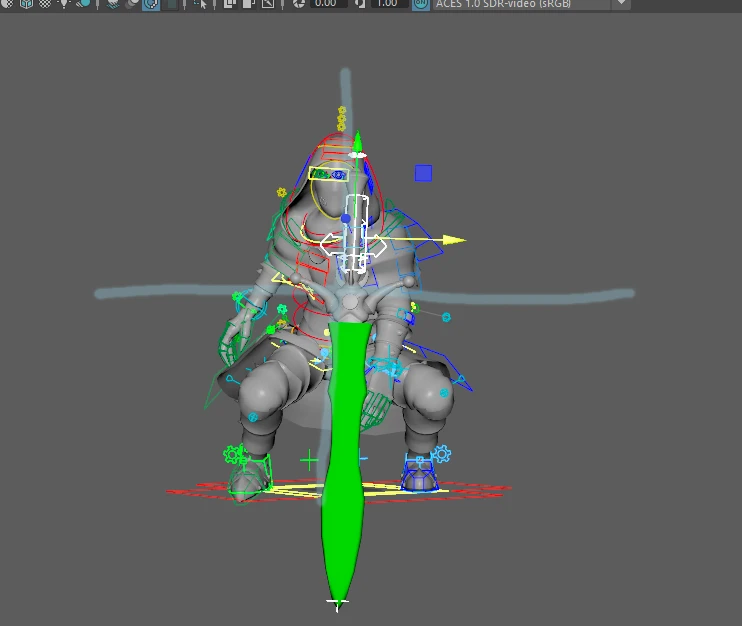Select the green gear control near left wrist

point(238,298)
